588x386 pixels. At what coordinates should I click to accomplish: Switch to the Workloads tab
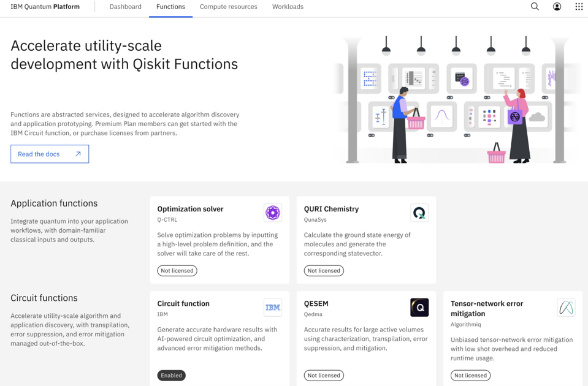click(x=287, y=7)
